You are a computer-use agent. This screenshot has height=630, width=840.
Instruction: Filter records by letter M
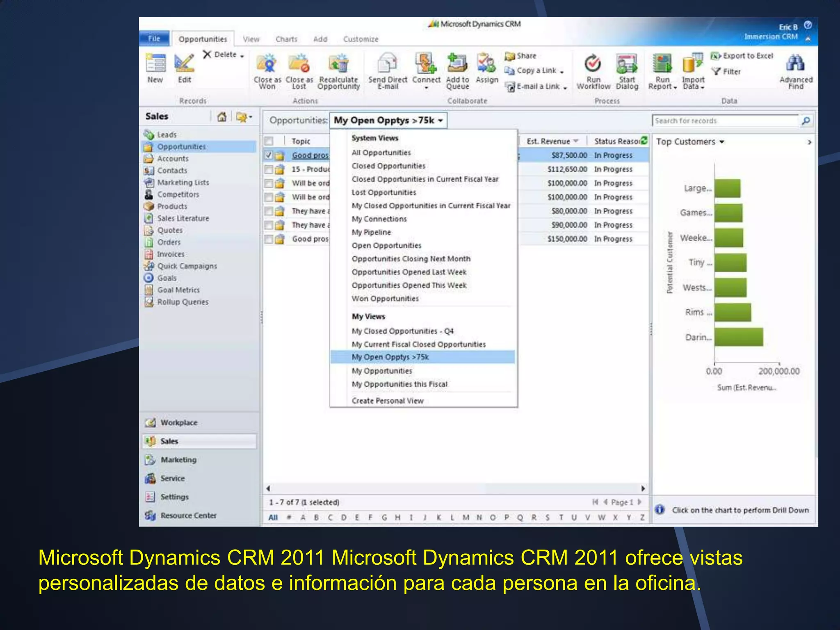pyautogui.click(x=466, y=517)
